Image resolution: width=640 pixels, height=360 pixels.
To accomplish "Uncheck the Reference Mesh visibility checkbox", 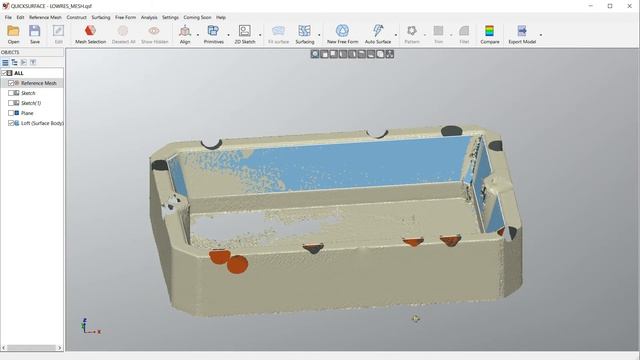I will (11, 83).
